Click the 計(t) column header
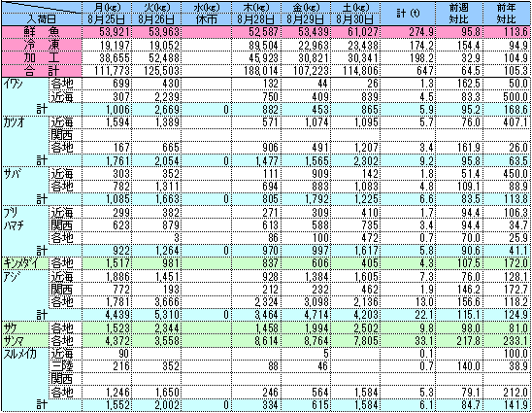Viewport: 532px width, 413px height. [x=408, y=14]
